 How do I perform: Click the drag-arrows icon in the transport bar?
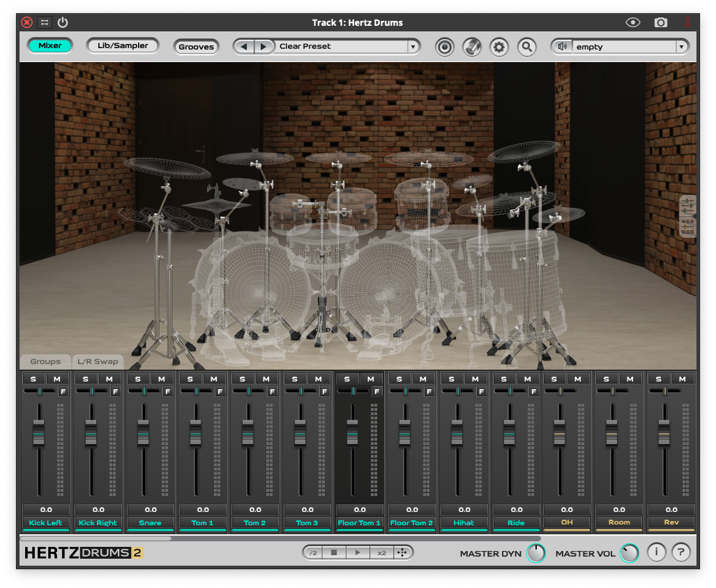pos(402,552)
